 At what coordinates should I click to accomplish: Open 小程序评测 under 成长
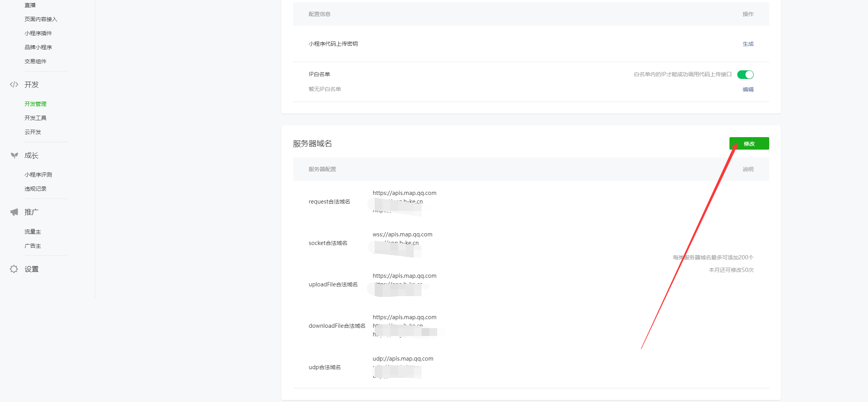38,175
